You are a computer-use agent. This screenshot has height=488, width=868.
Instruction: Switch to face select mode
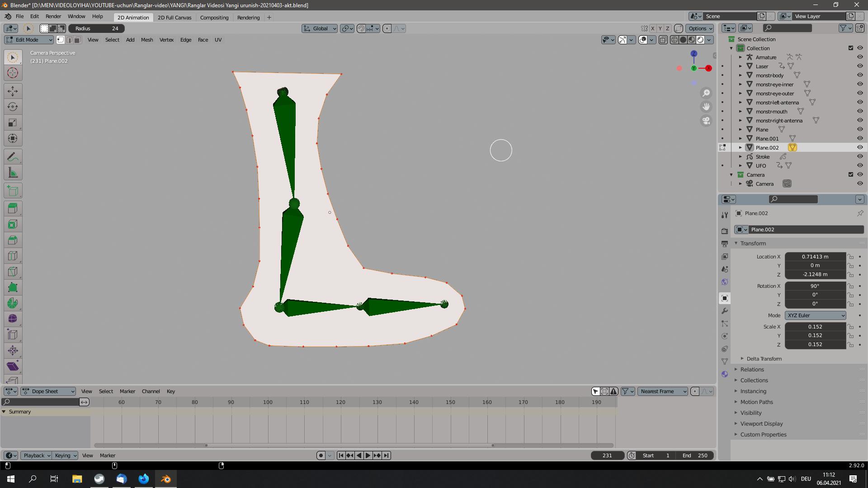coord(77,40)
